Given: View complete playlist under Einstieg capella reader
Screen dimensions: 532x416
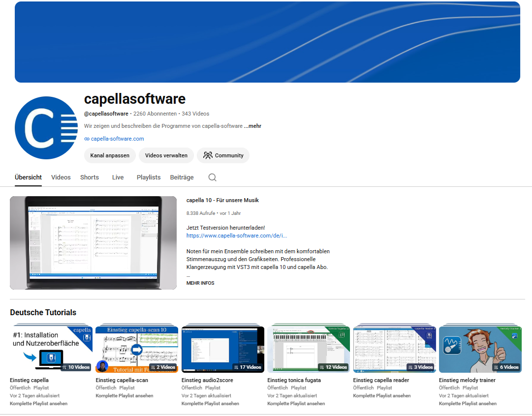Looking at the screenshot, I should pyautogui.click(x=382, y=396).
